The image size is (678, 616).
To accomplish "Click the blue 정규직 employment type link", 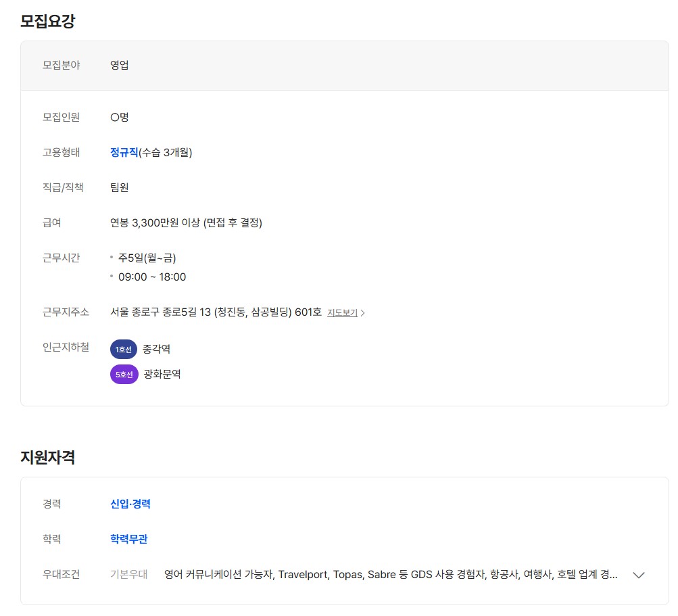I will pyautogui.click(x=124, y=152).
